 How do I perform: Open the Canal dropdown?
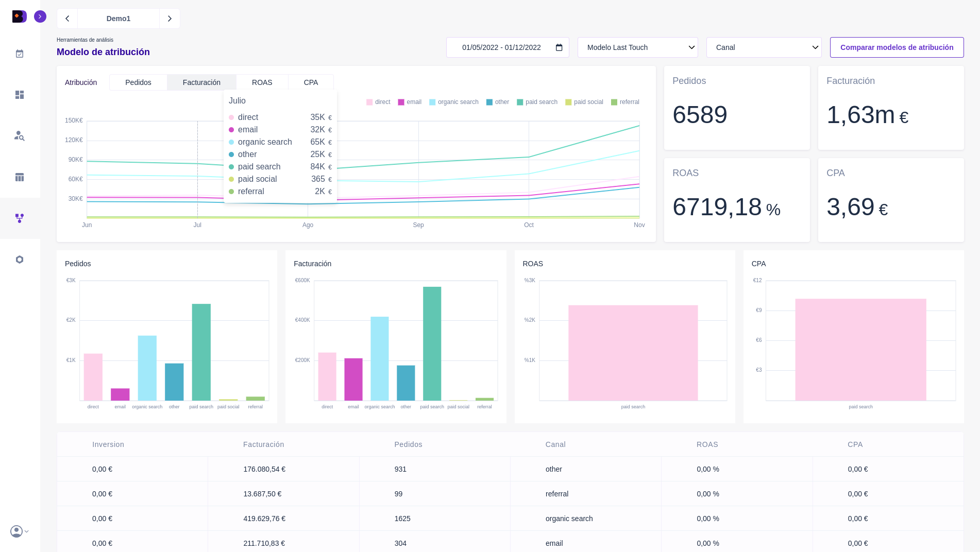click(x=764, y=47)
